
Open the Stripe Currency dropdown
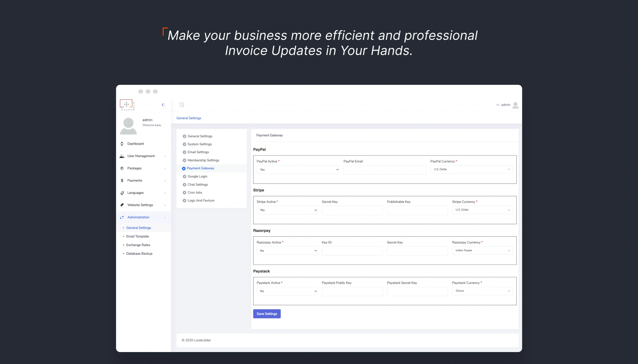tap(482, 210)
